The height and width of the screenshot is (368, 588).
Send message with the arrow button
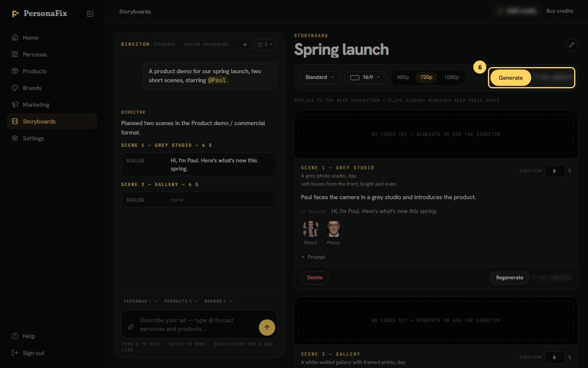coord(267,327)
